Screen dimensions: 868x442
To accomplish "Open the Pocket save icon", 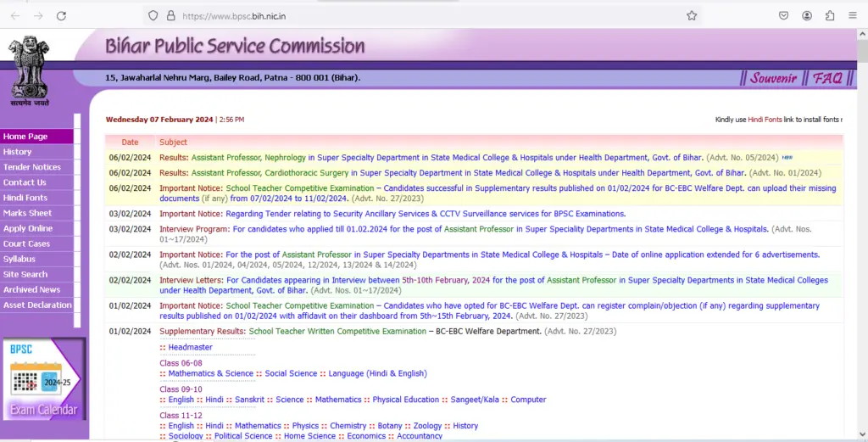I will (783, 16).
